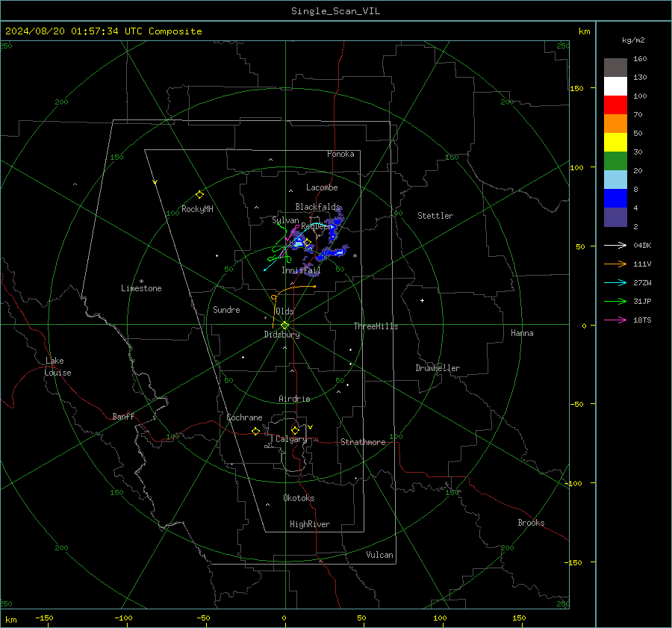672x628 pixels.
Task: Click the yellow diamond marker above Calgary
Action: pos(295,430)
